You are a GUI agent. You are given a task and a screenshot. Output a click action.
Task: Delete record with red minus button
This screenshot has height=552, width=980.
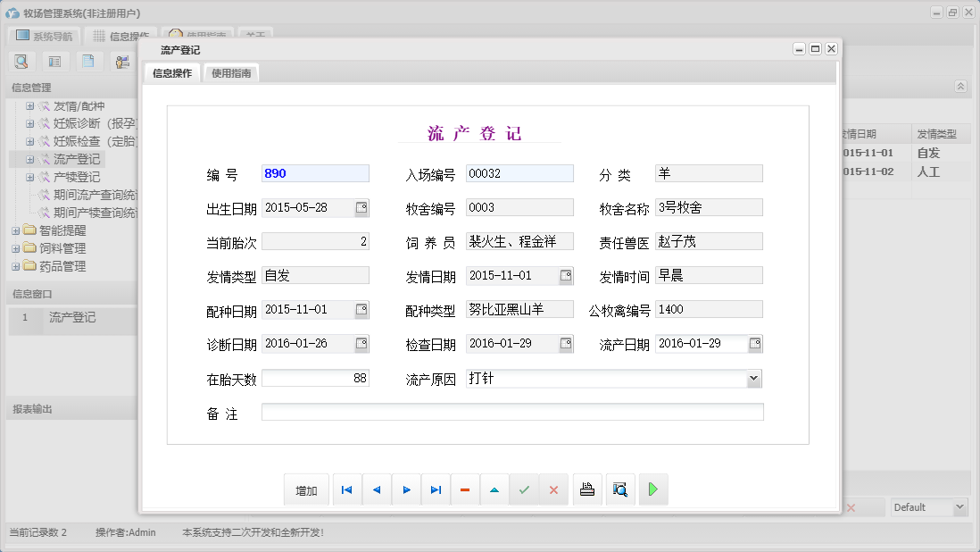(x=465, y=489)
